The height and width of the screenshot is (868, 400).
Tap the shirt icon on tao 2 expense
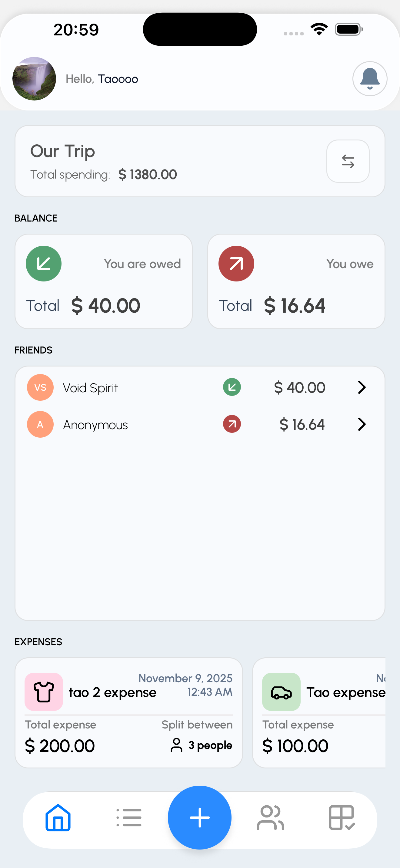44,692
